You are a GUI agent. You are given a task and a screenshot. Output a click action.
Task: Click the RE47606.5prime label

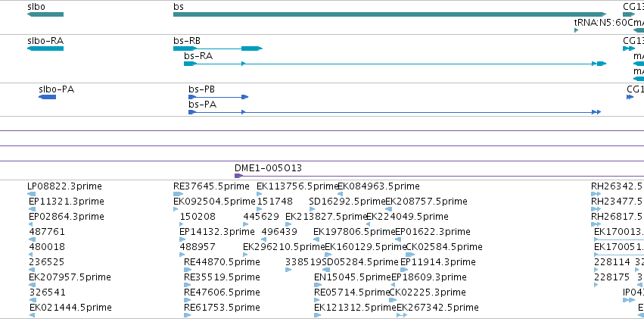coord(222,292)
